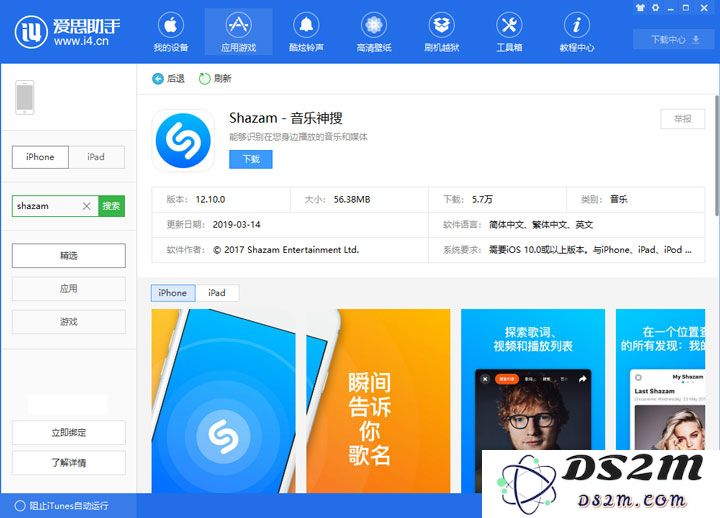Viewport: 720px width, 518px height.
Task: Open the 游戏 games category
Action: pos(68,322)
